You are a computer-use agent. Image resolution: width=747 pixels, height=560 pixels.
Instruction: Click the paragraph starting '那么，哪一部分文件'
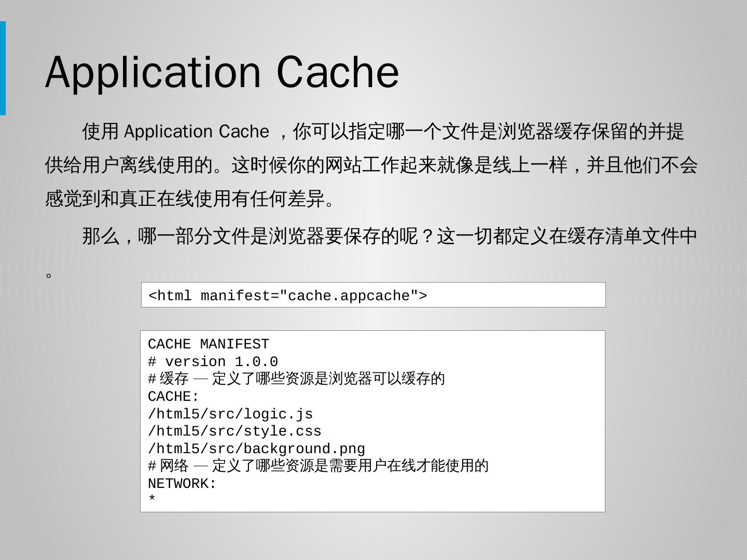coord(371,252)
